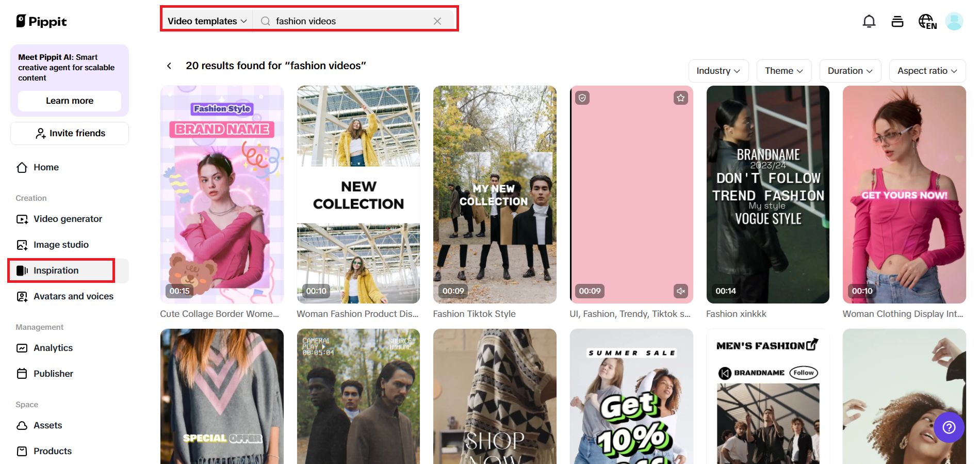Click the stacked credits icon in header
The width and height of the screenshot is (980, 464).
pyautogui.click(x=897, y=21)
